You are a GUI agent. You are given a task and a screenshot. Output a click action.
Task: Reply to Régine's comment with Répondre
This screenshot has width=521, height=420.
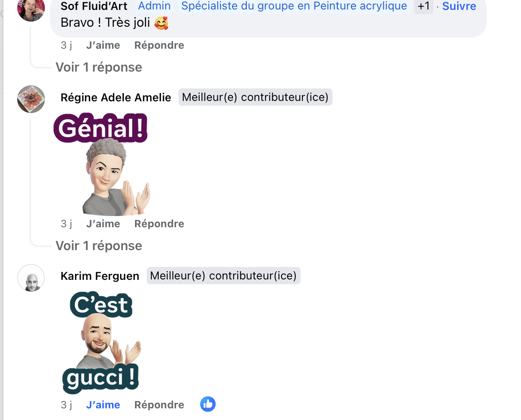(x=159, y=224)
